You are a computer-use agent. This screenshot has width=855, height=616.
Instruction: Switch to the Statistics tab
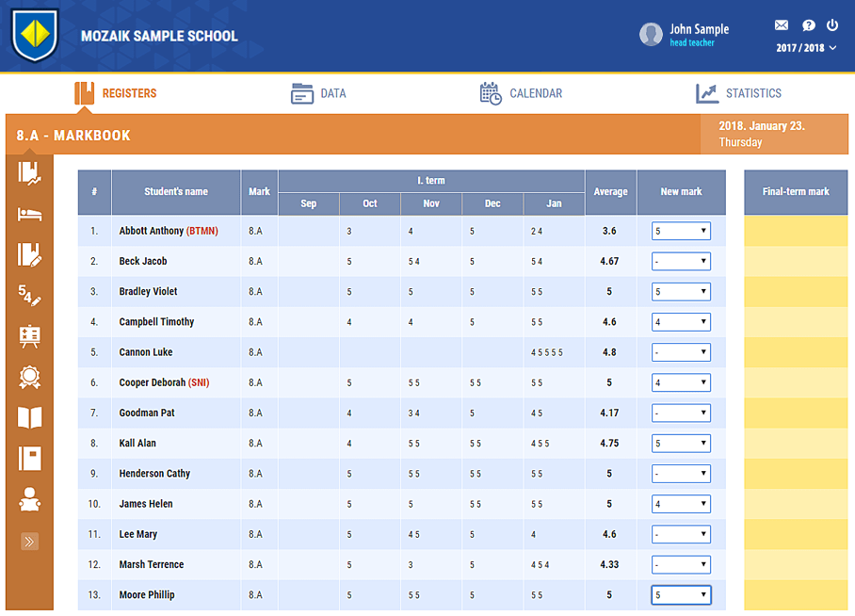point(738,93)
